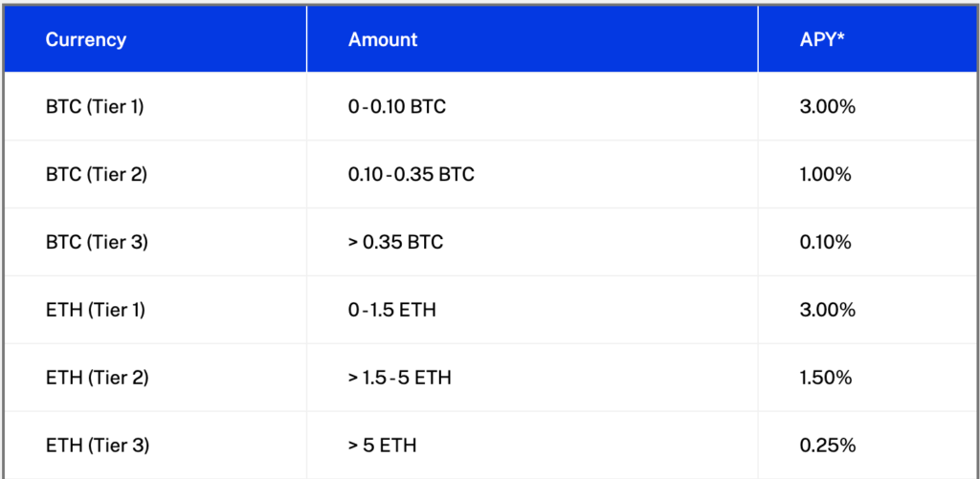Screen dimensions: 980x479
Task: Select the BTC (Tier 3) cell
Action: (x=97, y=242)
